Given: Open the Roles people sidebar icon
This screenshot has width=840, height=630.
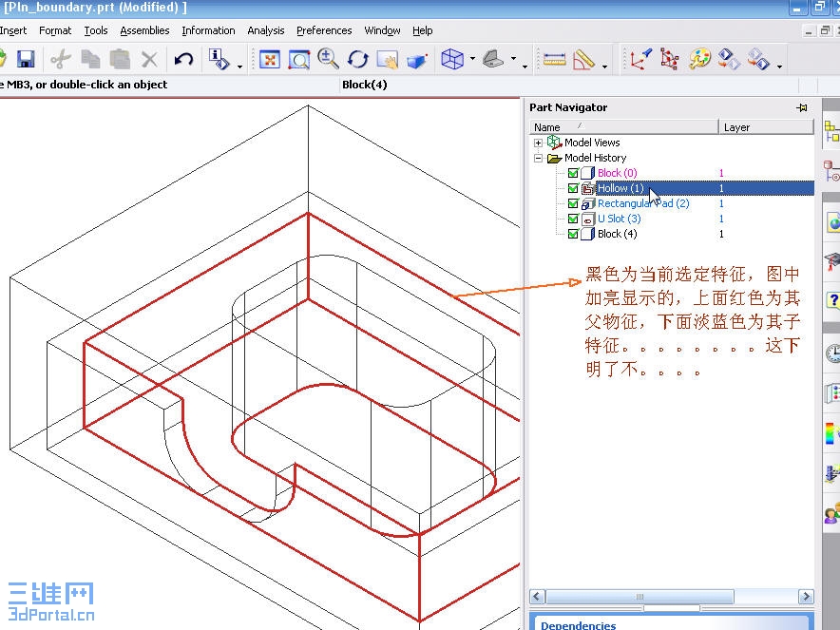Looking at the screenshot, I should (x=832, y=514).
